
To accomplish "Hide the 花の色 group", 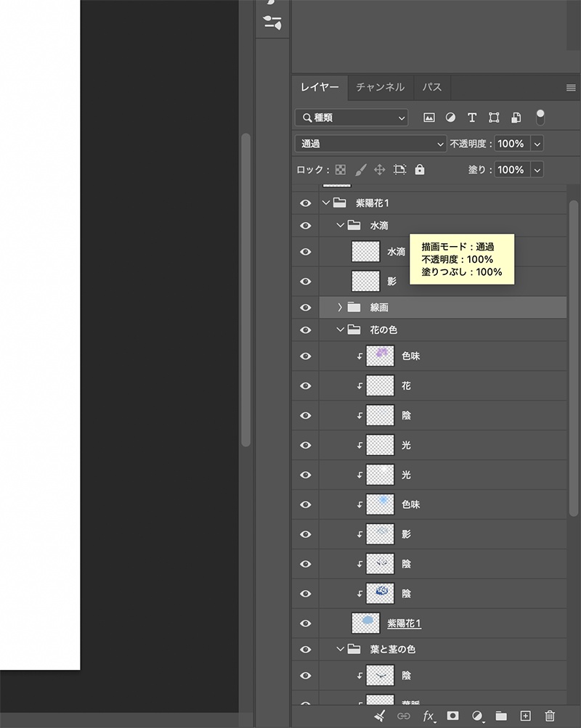I will coord(306,330).
